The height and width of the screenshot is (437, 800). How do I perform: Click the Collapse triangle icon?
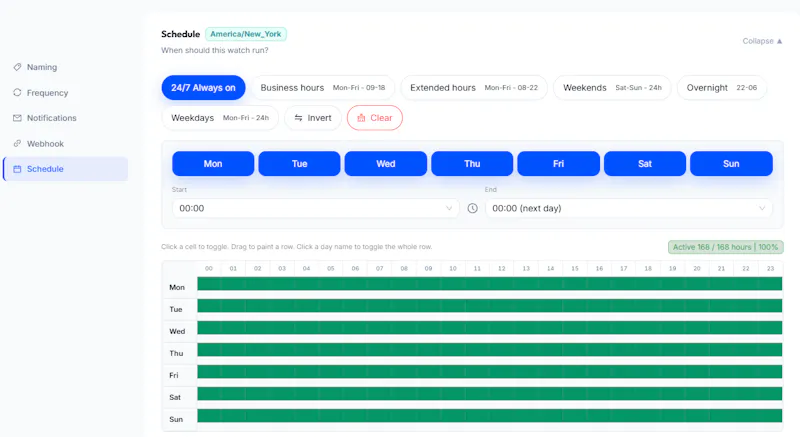pyautogui.click(x=779, y=41)
